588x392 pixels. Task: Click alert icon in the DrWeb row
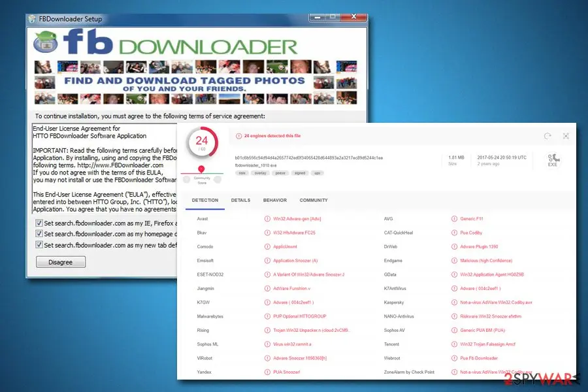coord(454,246)
